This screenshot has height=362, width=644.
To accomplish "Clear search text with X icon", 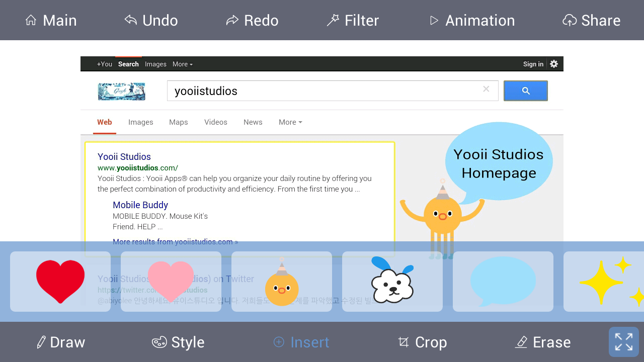I will [x=486, y=89].
